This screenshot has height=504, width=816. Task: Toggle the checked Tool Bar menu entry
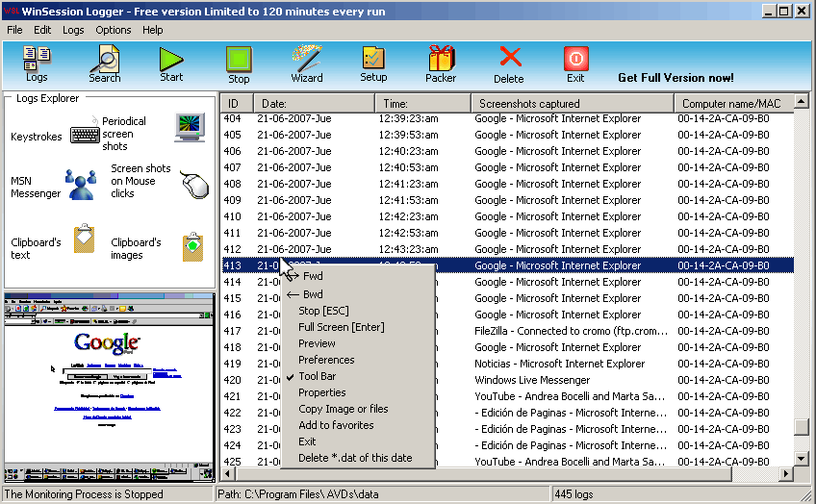(x=317, y=376)
